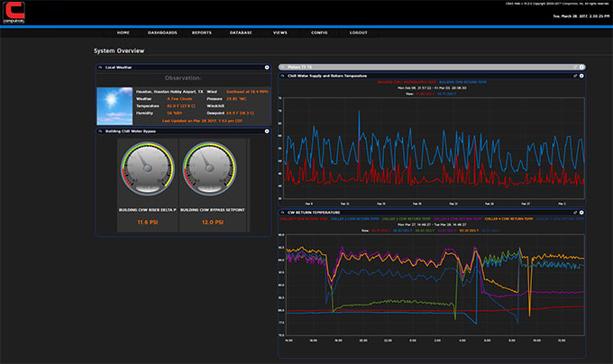Screen dimensions: 613x364
Task: Go to the Home menu item
Action: click(124, 32)
